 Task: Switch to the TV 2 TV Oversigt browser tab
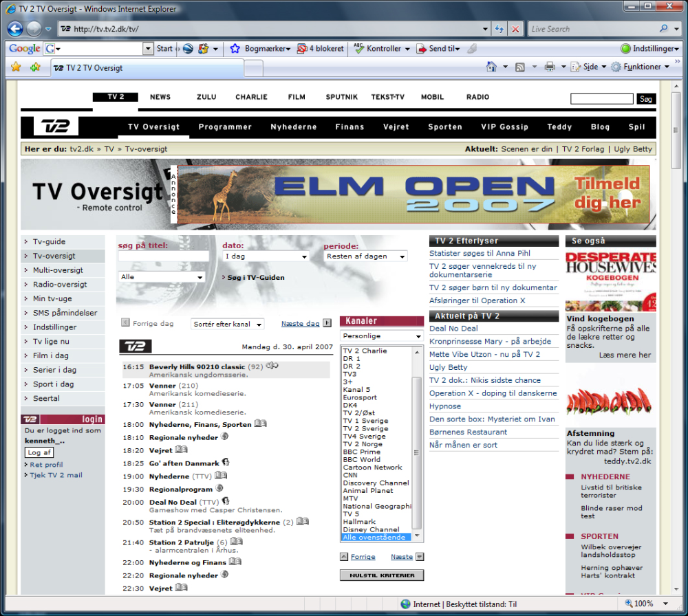tap(147, 68)
